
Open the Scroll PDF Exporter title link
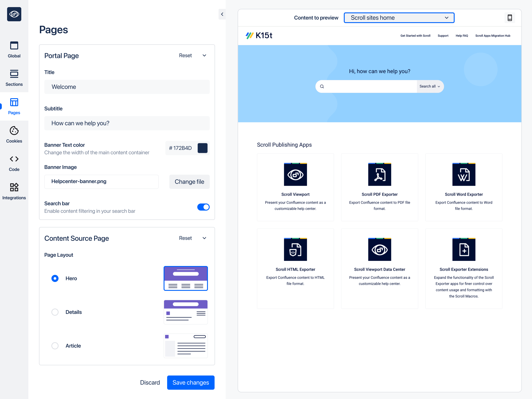pos(379,194)
